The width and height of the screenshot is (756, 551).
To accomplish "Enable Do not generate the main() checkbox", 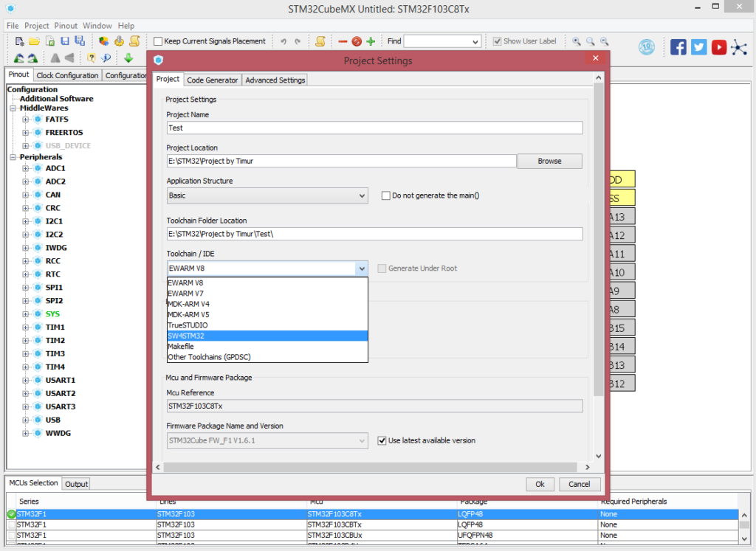I will pyautogui.click(x=385, y=195).
